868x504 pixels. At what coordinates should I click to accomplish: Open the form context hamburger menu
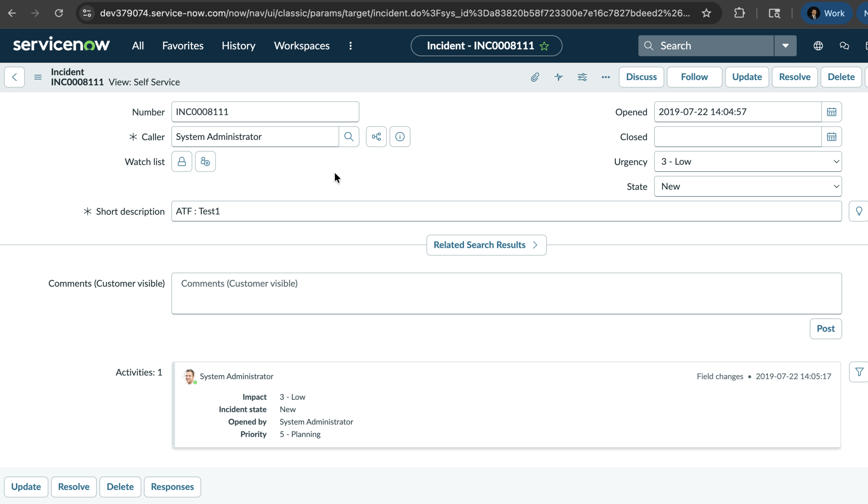[x=38, y=77]
